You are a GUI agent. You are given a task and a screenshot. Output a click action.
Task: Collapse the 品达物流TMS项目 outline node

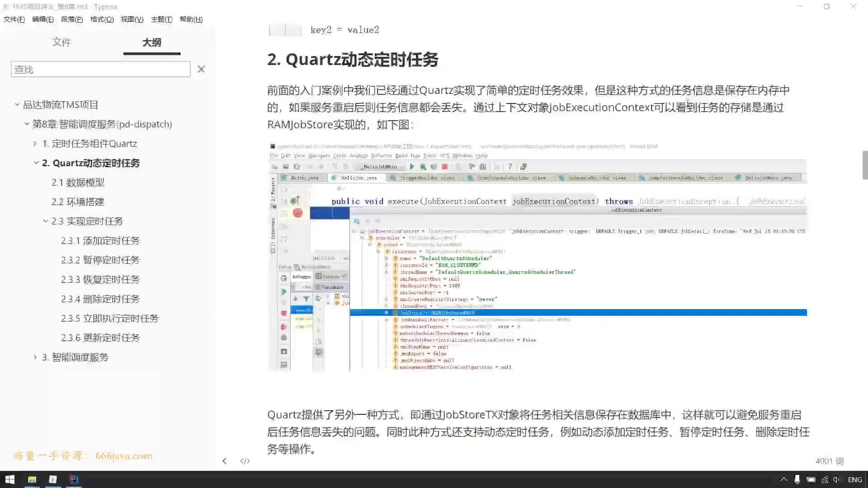click(17, 104)
